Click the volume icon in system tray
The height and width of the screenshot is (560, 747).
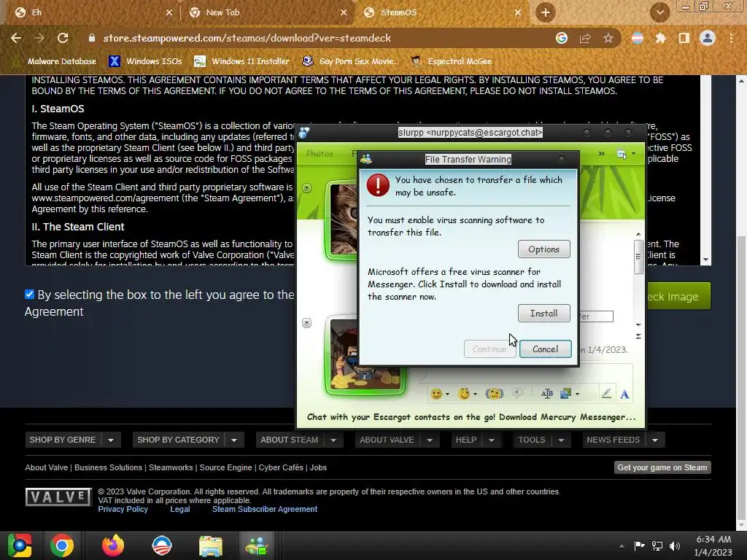tap(675, 546)
